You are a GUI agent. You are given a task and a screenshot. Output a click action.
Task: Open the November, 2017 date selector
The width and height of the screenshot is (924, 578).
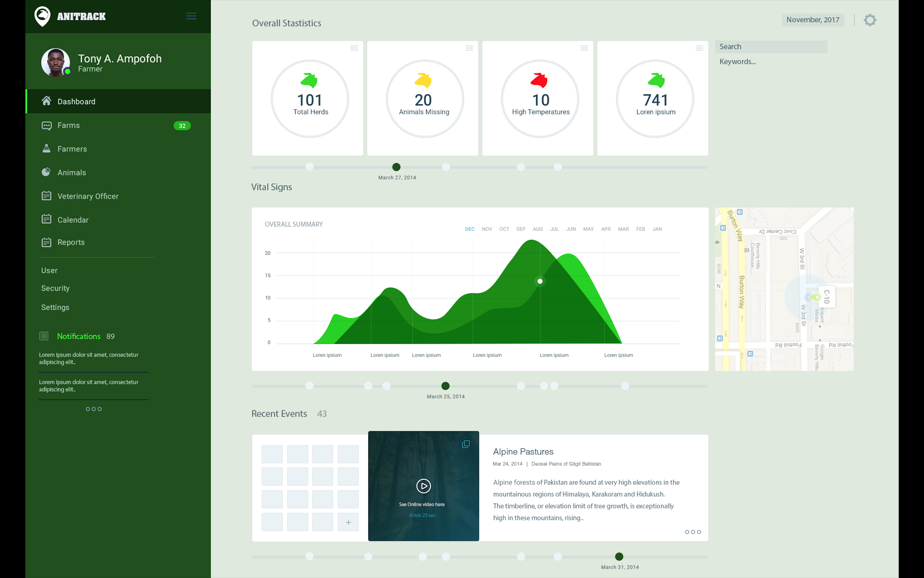point(813,20)
